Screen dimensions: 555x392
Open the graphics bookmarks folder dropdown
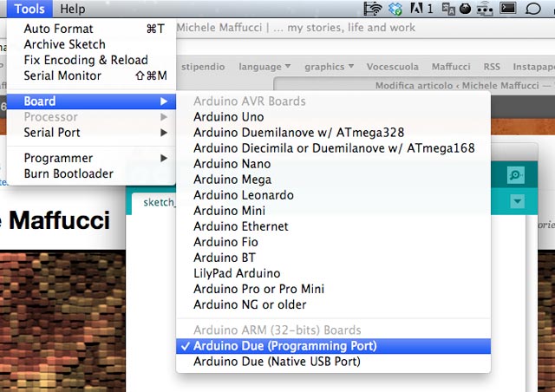[x=330, y=67]
